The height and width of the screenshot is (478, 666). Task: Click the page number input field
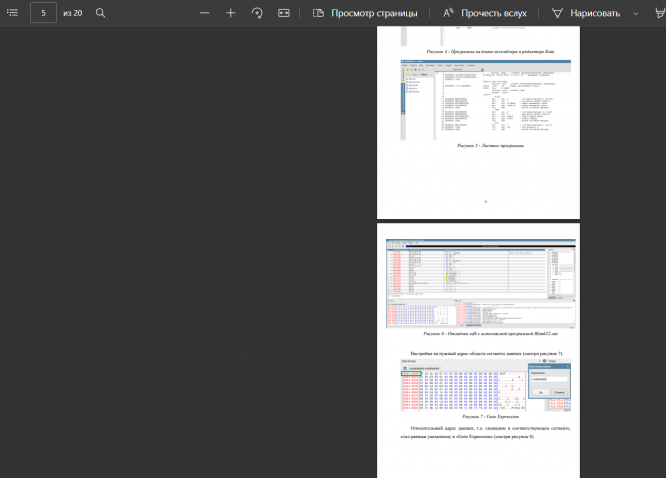point(43,13)
